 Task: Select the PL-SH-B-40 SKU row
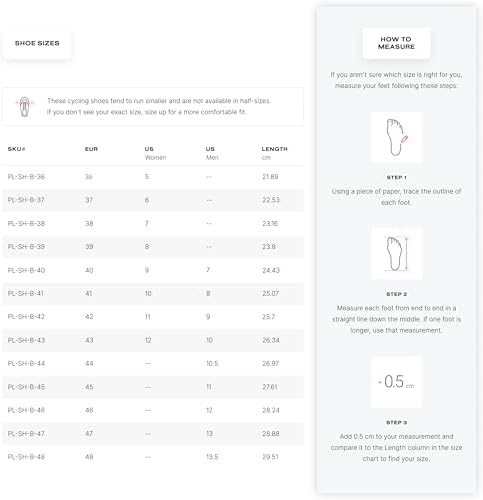pyautogui.click(x=153, y=270)
